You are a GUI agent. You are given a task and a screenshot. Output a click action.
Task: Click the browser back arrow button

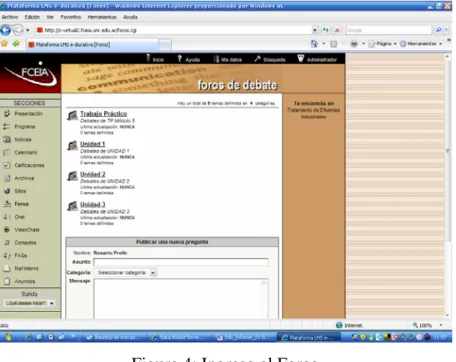tap(6, 30)
